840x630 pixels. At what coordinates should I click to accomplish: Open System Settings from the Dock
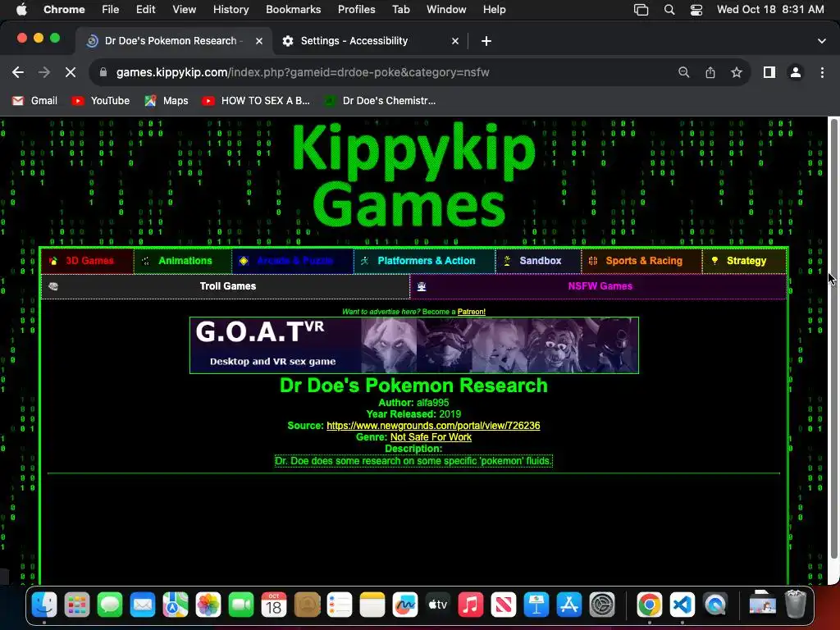[x=602, y=605]
